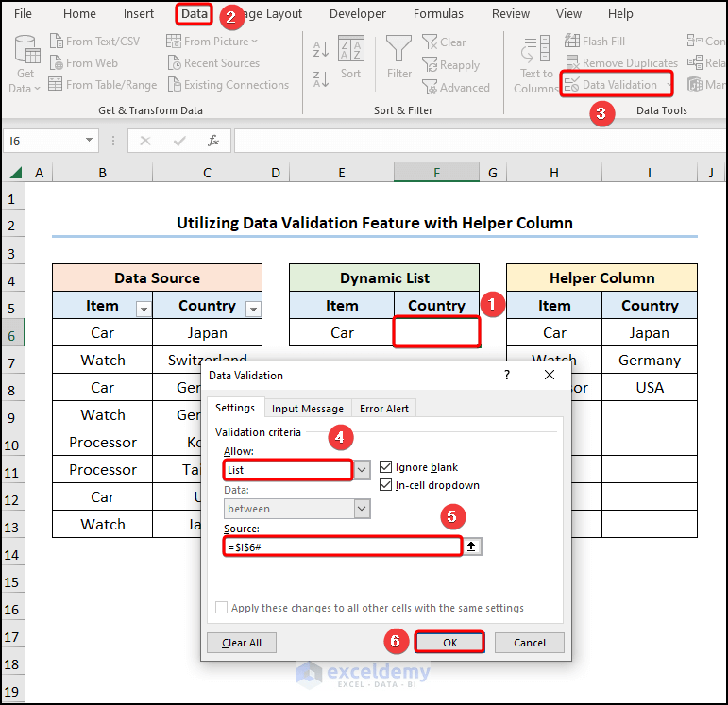Click Helper Column cell Germany
The image size is (728, 705).
pyautogui.click(x=649, y=361)
